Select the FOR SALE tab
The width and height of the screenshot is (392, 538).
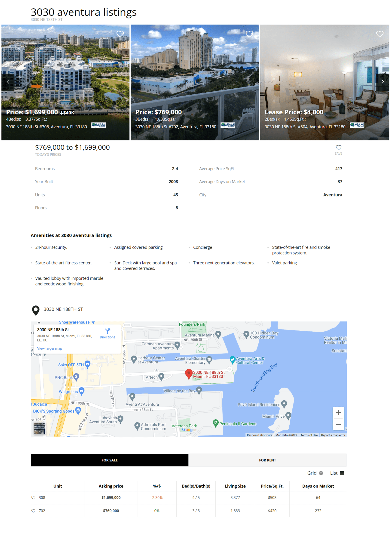110,460
